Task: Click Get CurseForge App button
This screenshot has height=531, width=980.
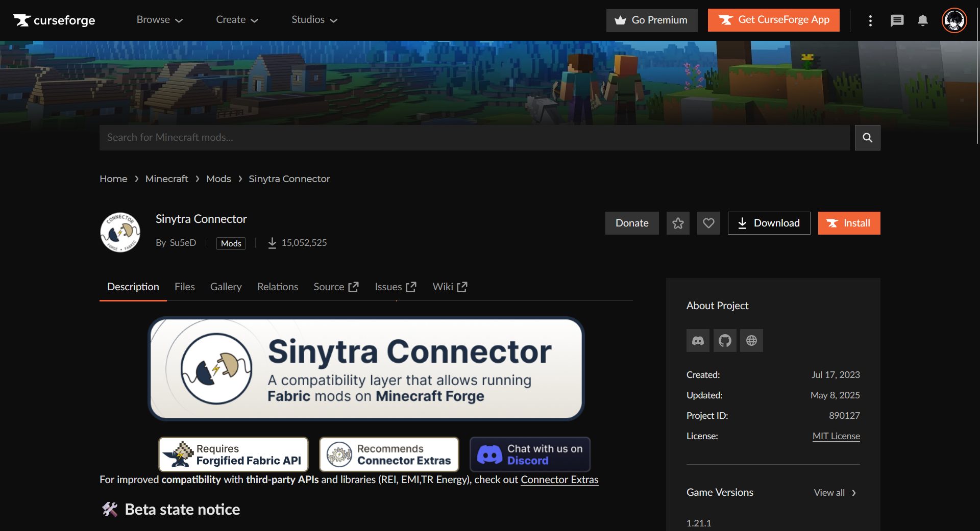Action: (773, 20)
